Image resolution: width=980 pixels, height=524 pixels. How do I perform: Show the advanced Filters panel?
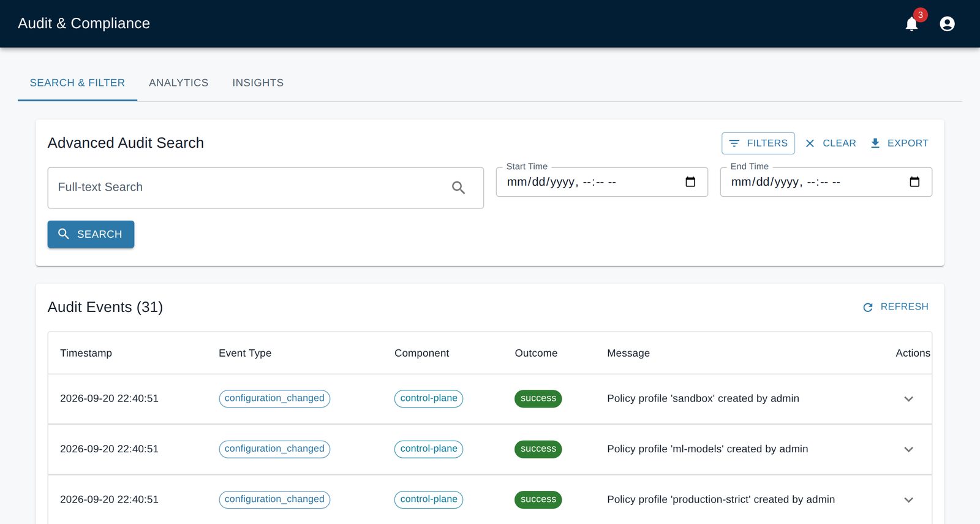[758, 143]
